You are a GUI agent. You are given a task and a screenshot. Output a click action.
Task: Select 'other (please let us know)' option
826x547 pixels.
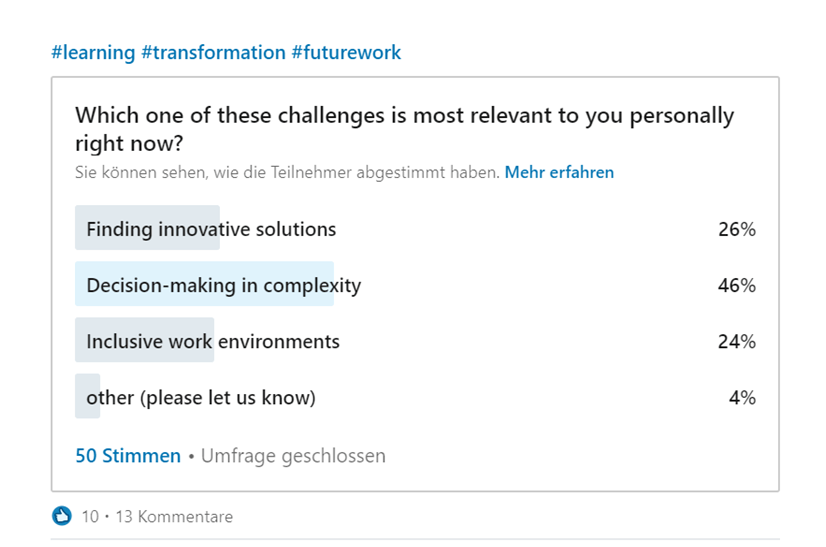click(200, 397)
